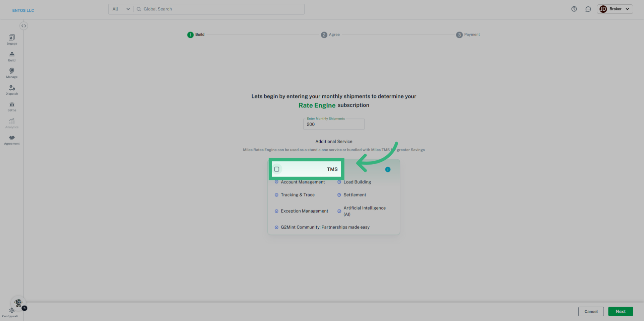Open the Dispatch sidebar icon
Viewport: 644px width, 321px height.
tap(12, 90)
